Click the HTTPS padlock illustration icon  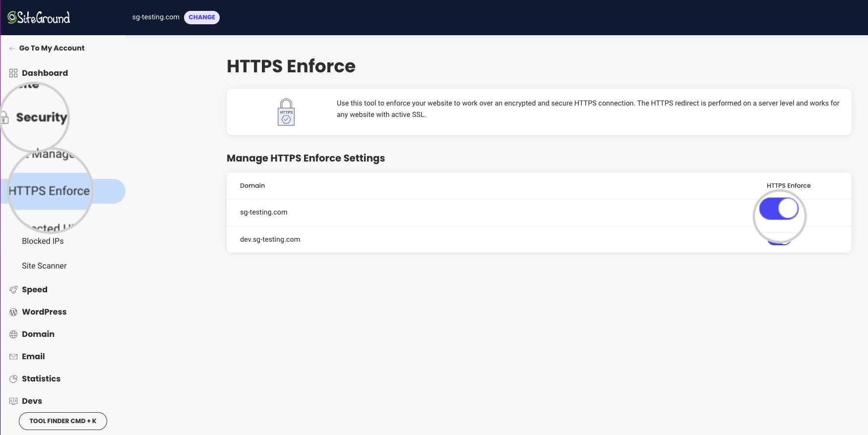286,112
